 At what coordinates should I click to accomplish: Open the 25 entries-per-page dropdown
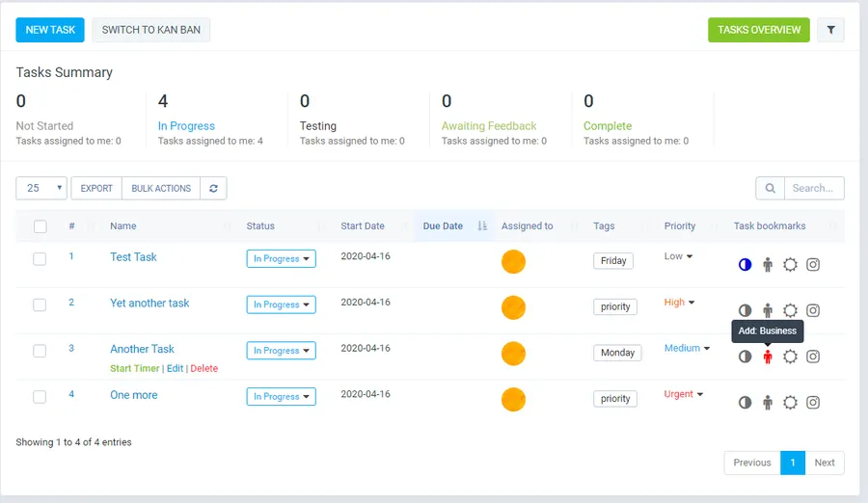point(41,188)
